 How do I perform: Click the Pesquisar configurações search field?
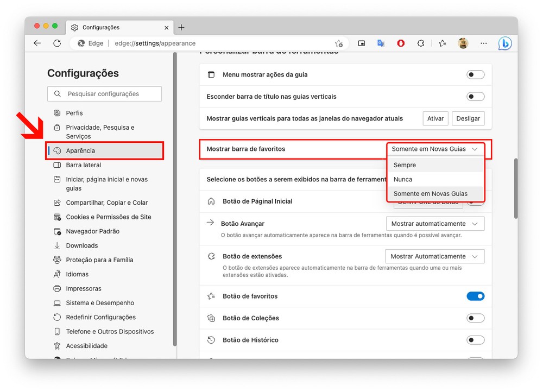click(x=111, y=94)
